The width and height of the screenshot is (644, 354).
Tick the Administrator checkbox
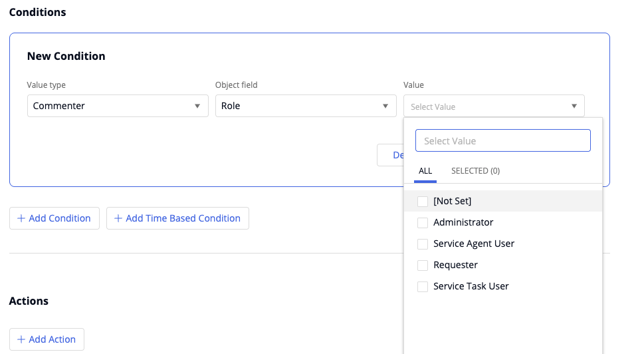[423, 222]
